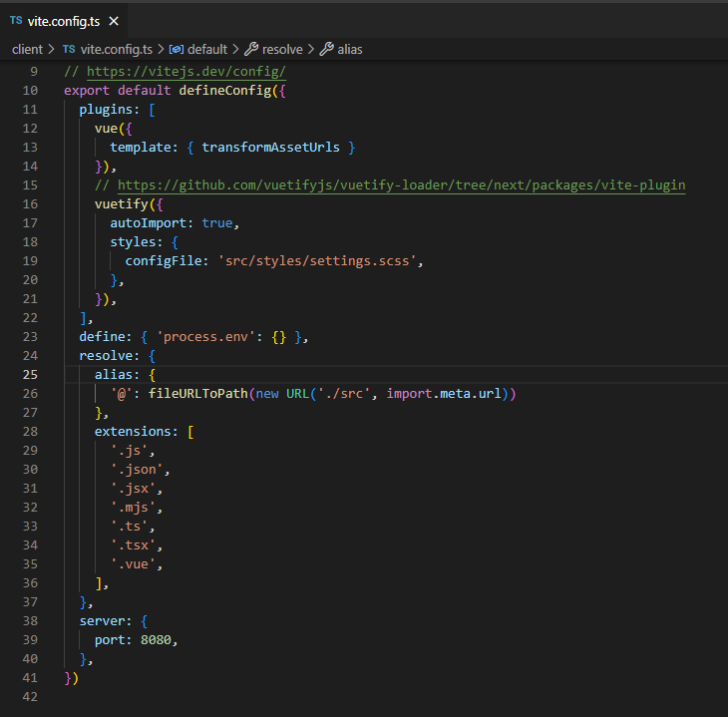This screenshot has height=717, width=728.
Task: Click line number 25 in gutter
Action: coord(30,375)
